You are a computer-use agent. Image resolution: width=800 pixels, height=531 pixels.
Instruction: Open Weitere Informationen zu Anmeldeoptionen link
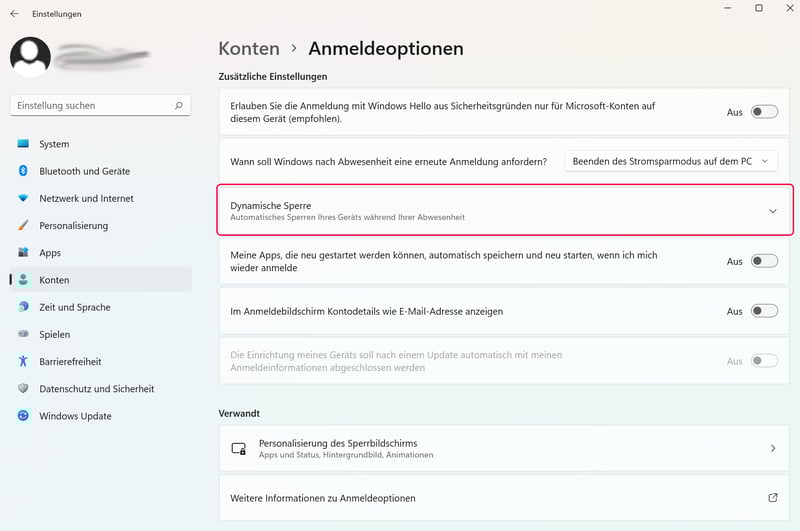(772, 498)
